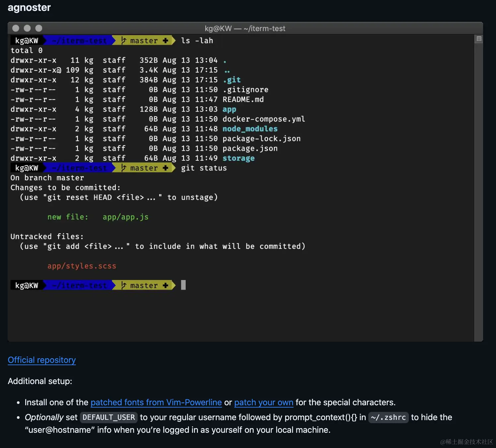Click the "docker-compose.yml" file name
The height and width of the screenshot is (448, 496).
click(x=264, y=119)
